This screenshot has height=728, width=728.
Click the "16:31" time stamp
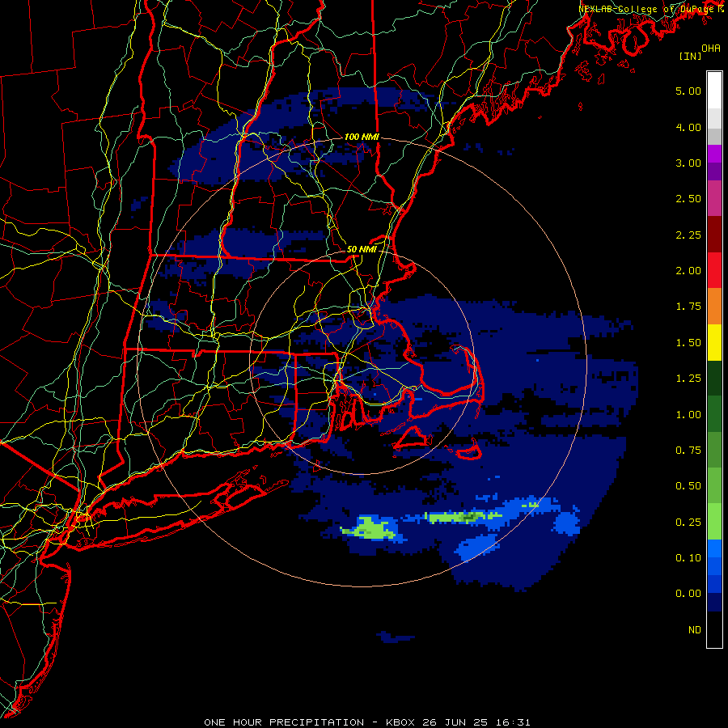pos(511,722)
